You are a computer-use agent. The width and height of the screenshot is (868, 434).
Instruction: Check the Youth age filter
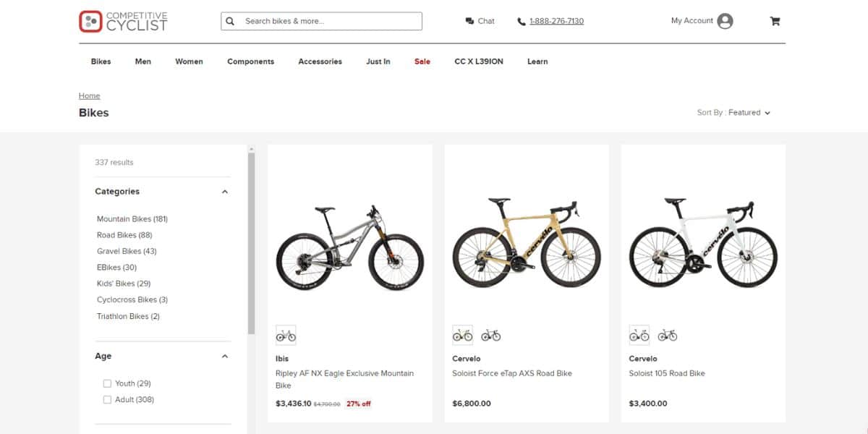(106, 383)
